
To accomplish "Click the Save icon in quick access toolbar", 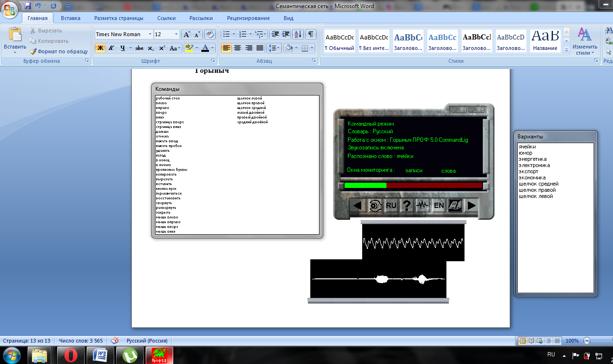I will point(28,6).
